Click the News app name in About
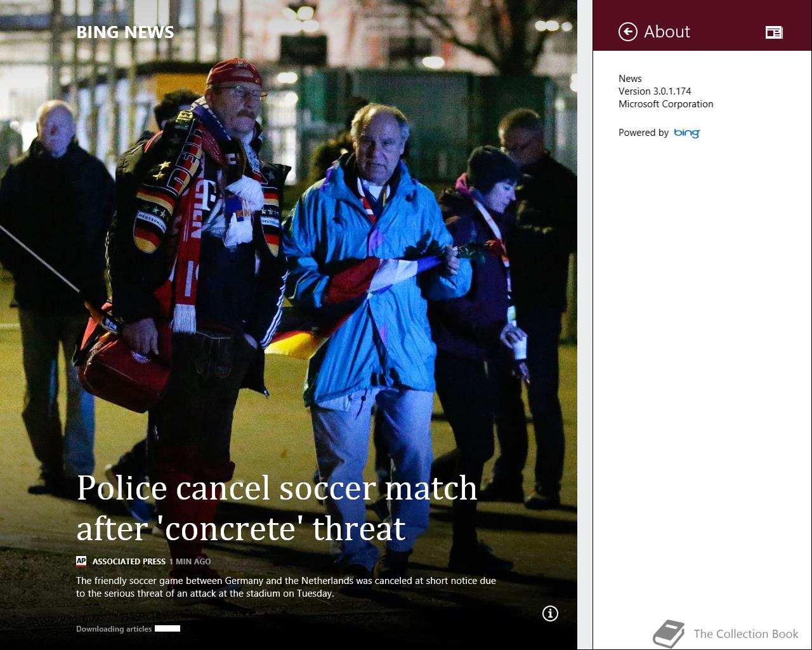The width and height of the screenshot is (812, 650). click(630, 79)
